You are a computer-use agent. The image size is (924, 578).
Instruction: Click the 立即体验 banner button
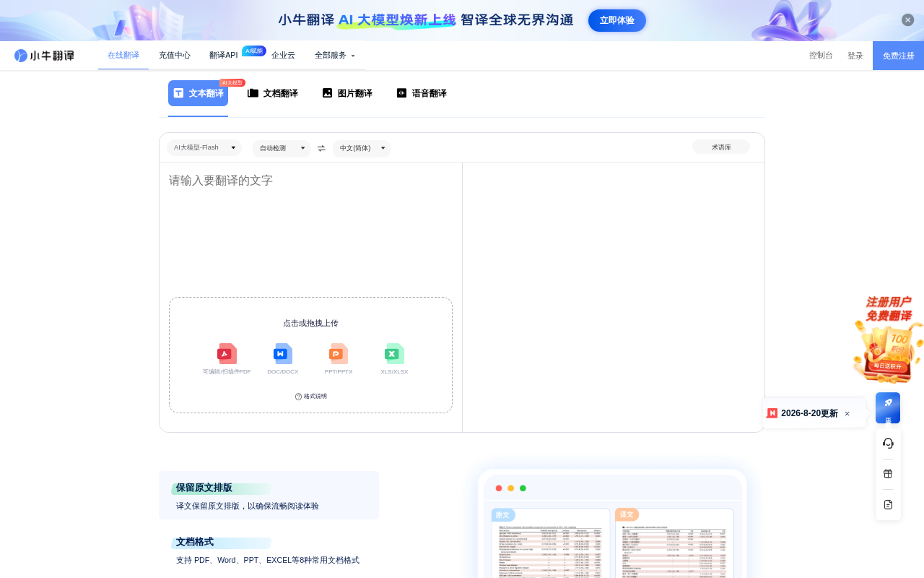point(617,20)
